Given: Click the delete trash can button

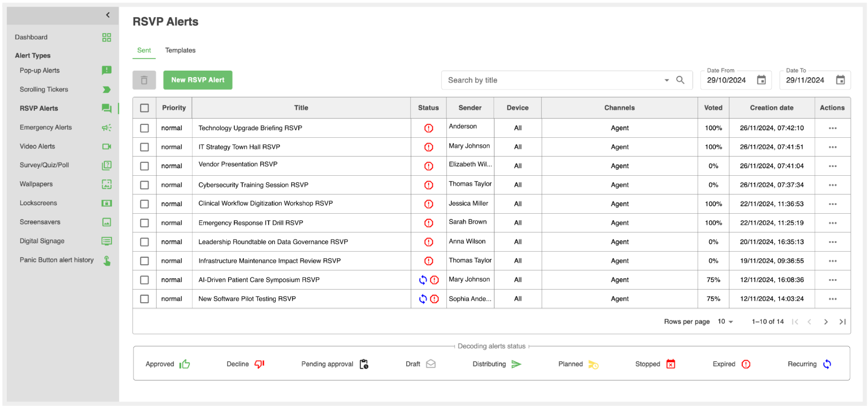Looking at the screenshot, I should 144,80.
